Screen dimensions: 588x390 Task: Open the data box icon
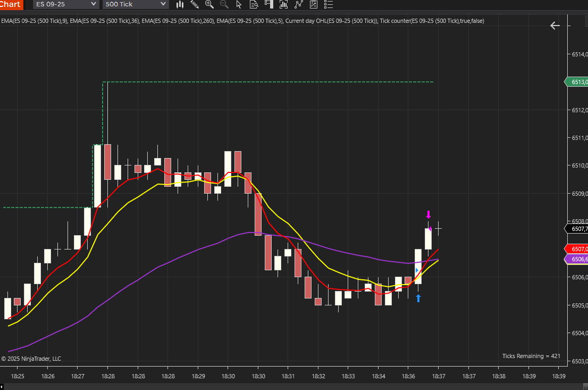(x=254, y=4)
